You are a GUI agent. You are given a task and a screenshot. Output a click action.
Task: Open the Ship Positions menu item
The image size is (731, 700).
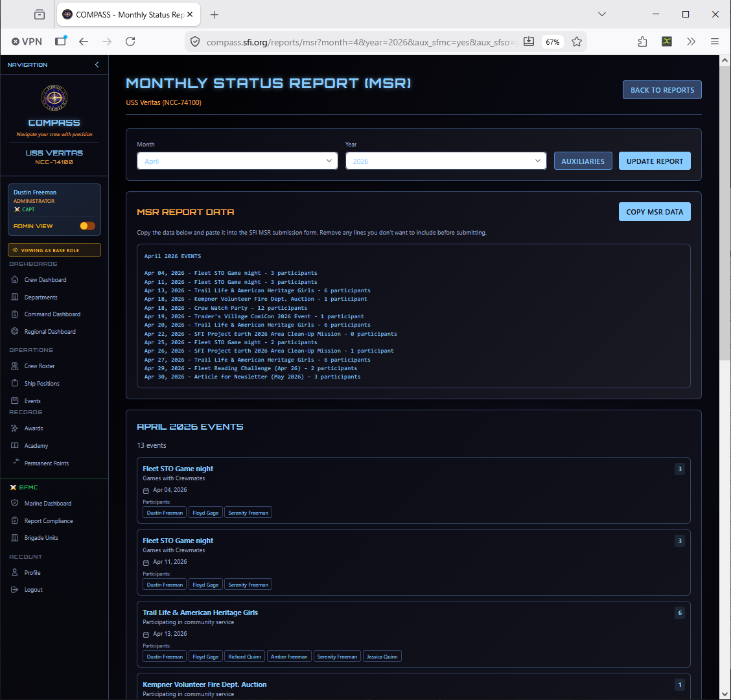[x=42, y=383]
